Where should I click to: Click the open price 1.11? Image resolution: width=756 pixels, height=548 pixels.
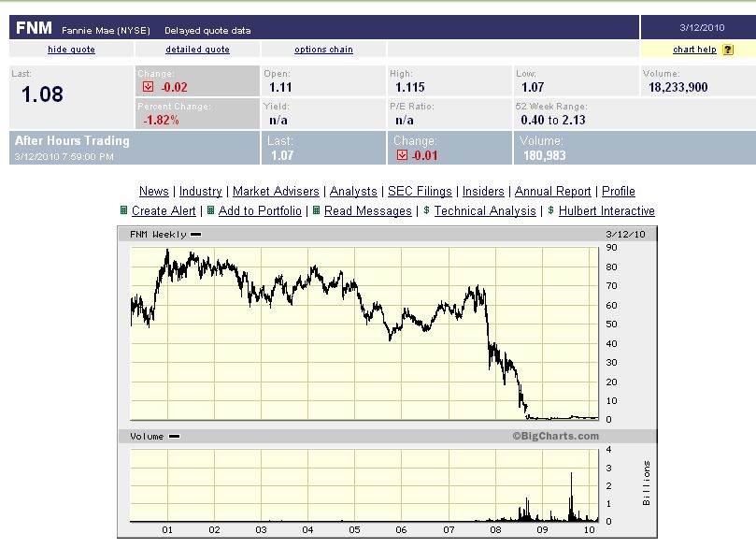pyautogui.click(x=280, y=87)
